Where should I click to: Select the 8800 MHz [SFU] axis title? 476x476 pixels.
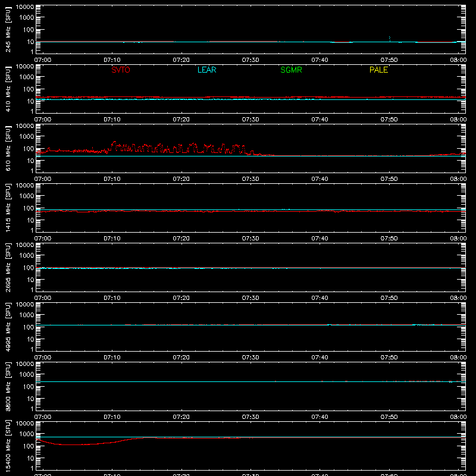pyautogui.click(x=8, y=386)
